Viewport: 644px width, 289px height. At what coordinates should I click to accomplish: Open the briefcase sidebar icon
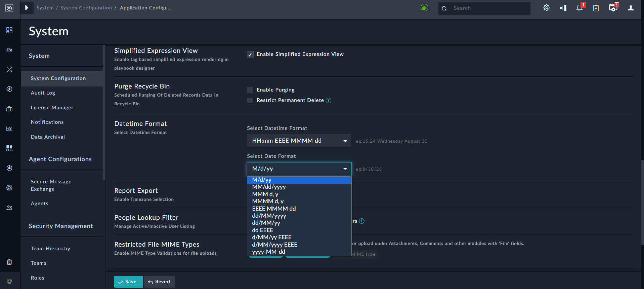pos(9,109)
